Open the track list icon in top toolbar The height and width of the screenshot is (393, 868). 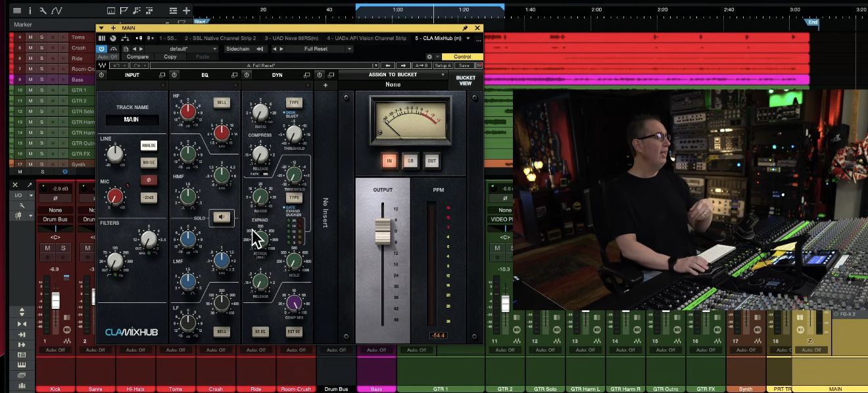(x=17, y=11)
